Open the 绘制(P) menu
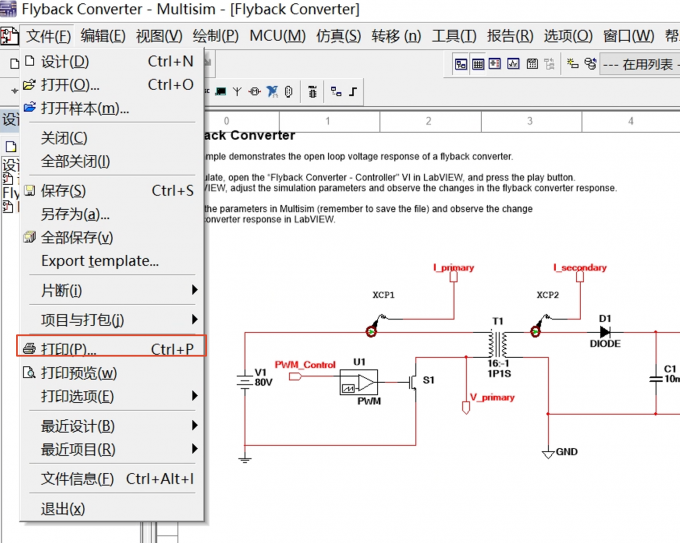The height and width of the screenshot is (543, 680). (216, 36)
